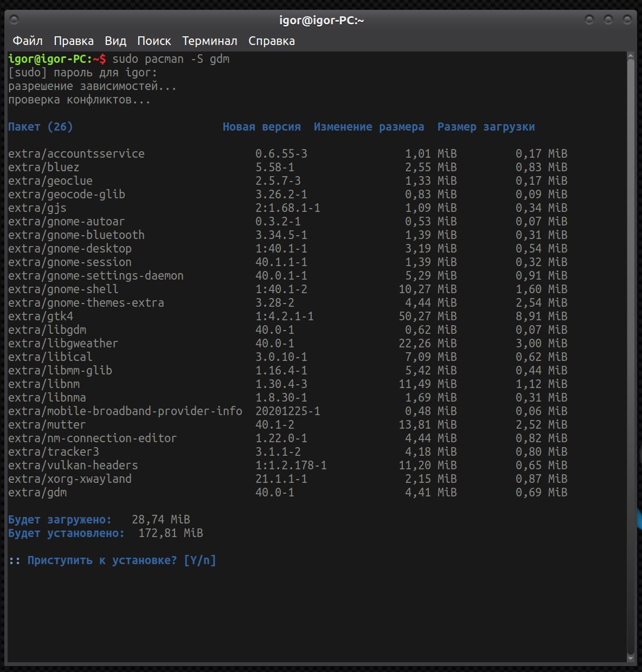Click the igor@igor-PC:~ window title
Viewport: 642px width, 672px height.
[x=322, y=21]
